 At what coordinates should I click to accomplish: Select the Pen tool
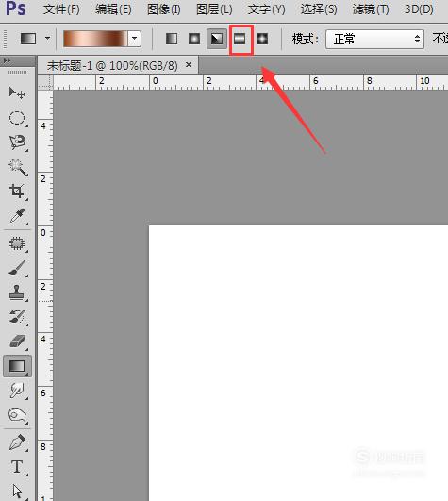tap(17, 443)
